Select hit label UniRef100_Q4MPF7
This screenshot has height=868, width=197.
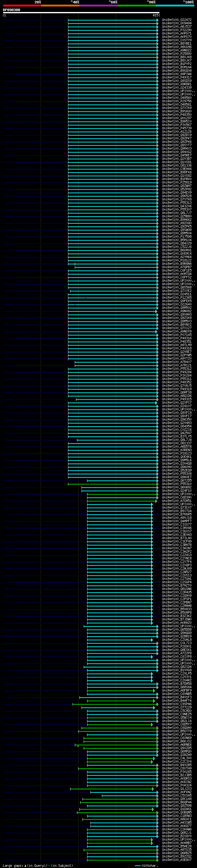pyautogui.click(x=177, y=521)
